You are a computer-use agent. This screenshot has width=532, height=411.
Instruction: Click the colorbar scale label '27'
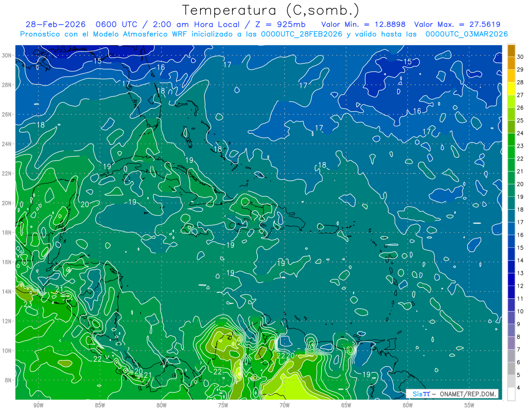(520, 95)
